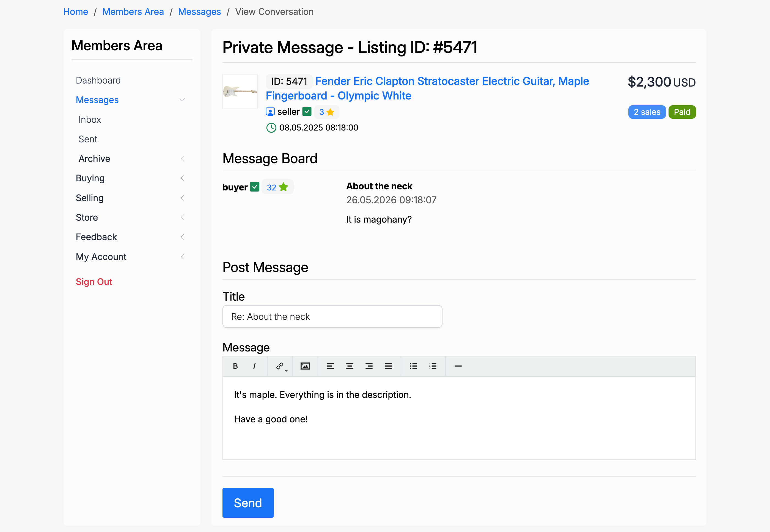Expand the Store section chevron
The height and width of the screenshot is (532, 770).
tap(182, 217)
